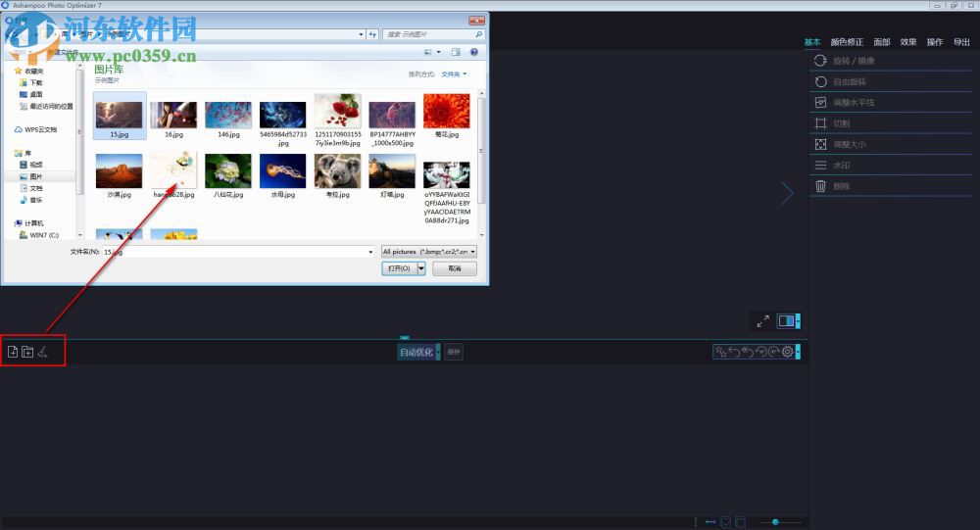This screenshot has height=530, width=980.
Task: Click the 保存 save button
Action: [x=454, y=352]
